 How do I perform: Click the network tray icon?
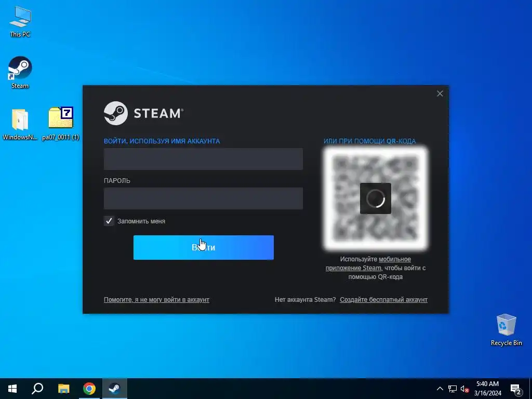[x=453, y=389]
